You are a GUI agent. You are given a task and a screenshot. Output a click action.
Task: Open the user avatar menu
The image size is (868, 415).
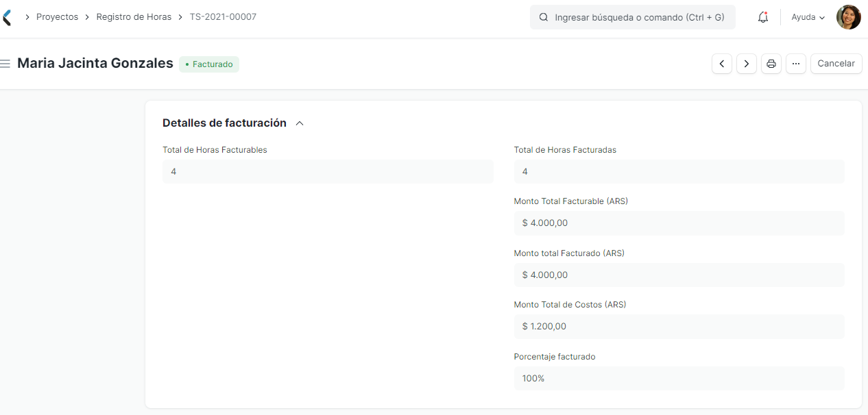click(848, 17)
